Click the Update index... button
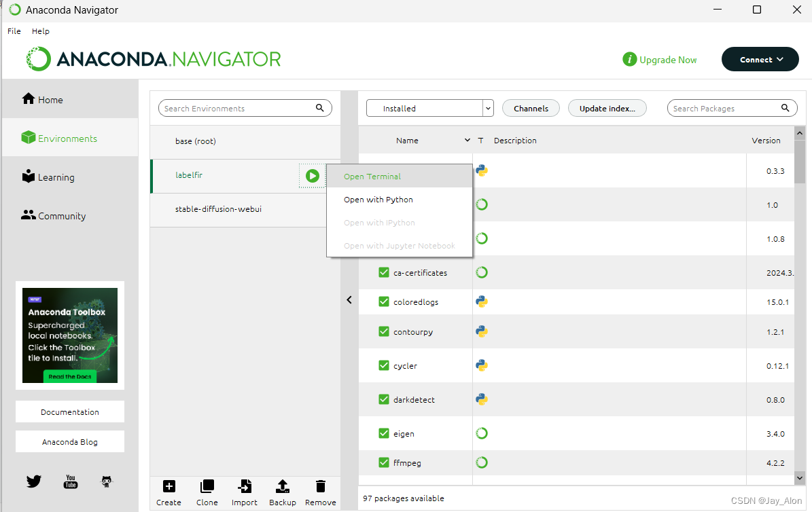The height and width of the screenshot is (512, 812). (607, 108)
